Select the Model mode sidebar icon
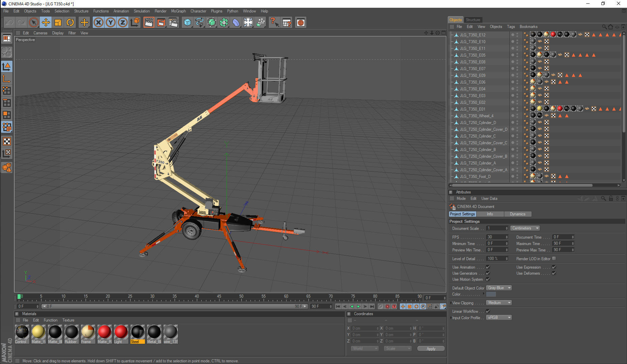 pyautogui.click(x=7, y=67)
